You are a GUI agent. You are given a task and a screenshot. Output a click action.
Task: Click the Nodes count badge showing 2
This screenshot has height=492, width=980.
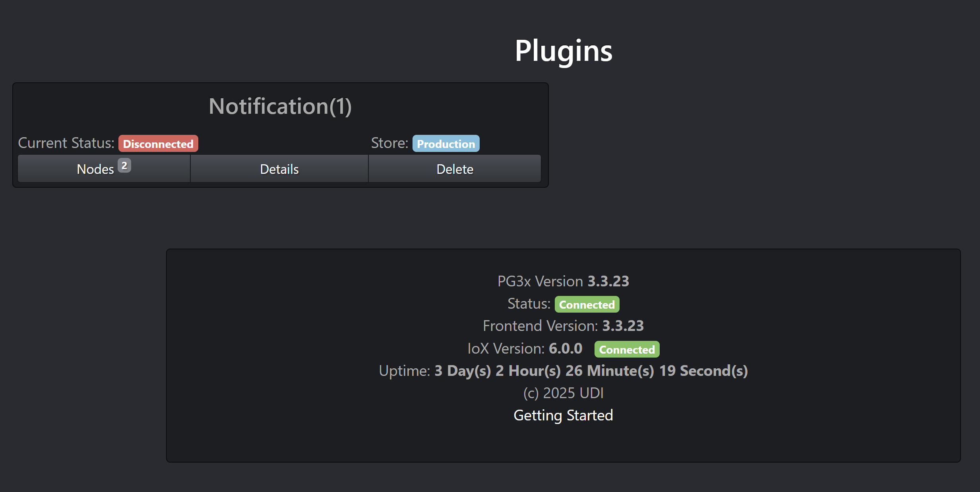coord(124,165)
